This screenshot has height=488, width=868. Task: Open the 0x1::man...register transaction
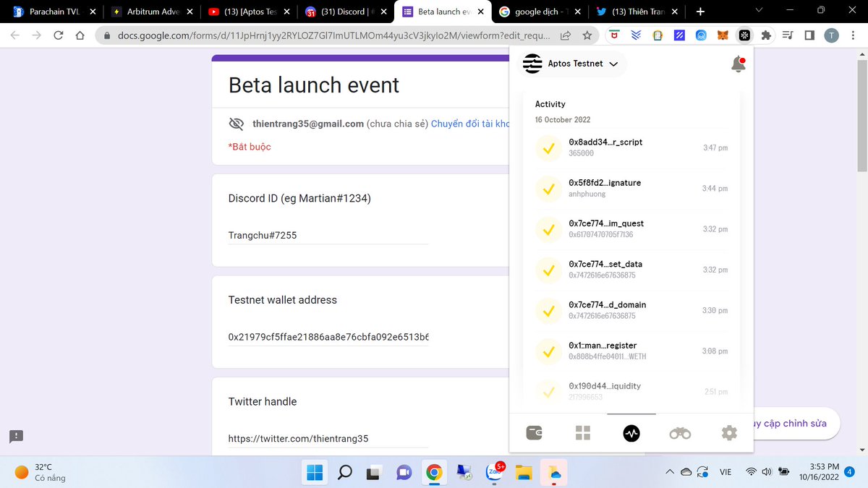631,351
